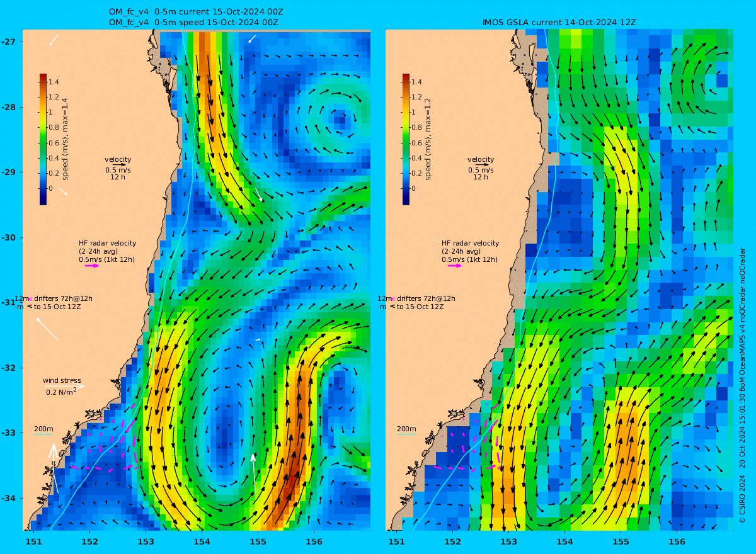Click the 0 tick on OM_fc_v4 colorbar
Screen dimensions: 756x554
[52, 188]
